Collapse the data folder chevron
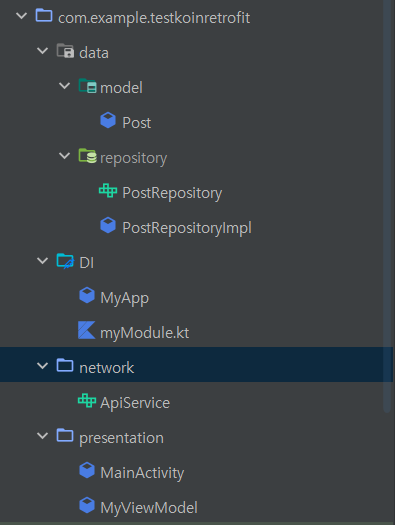Image resolution: width=395 pixels, height=525 pixels. 43,51
